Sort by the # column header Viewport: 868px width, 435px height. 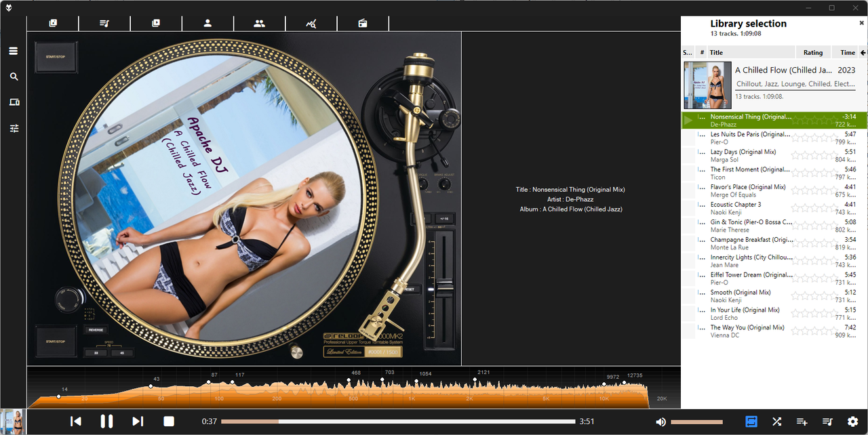coord(702,52)
